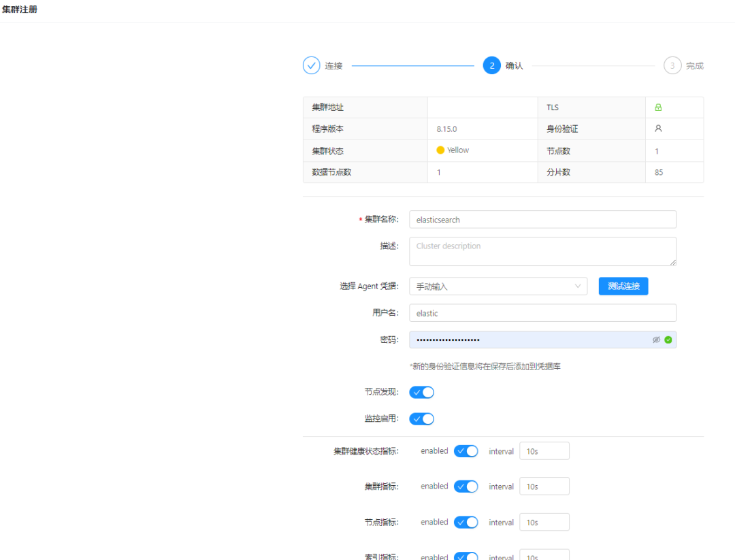Disable 节点指标 enabled switch
This screenshot has height=560, width=735.
(x=466, y=522)
